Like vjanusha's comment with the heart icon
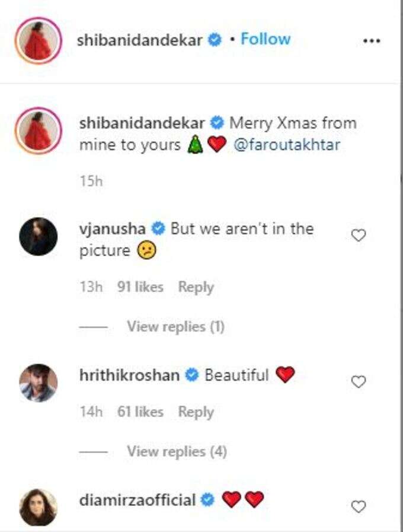Screen dimensions: 403x532 359,235
